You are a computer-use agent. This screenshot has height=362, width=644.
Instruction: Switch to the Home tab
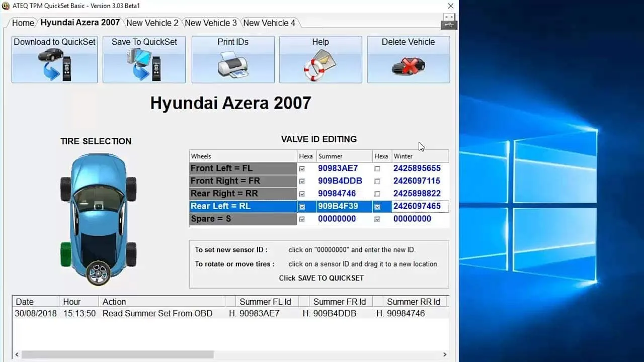(23, 23)
